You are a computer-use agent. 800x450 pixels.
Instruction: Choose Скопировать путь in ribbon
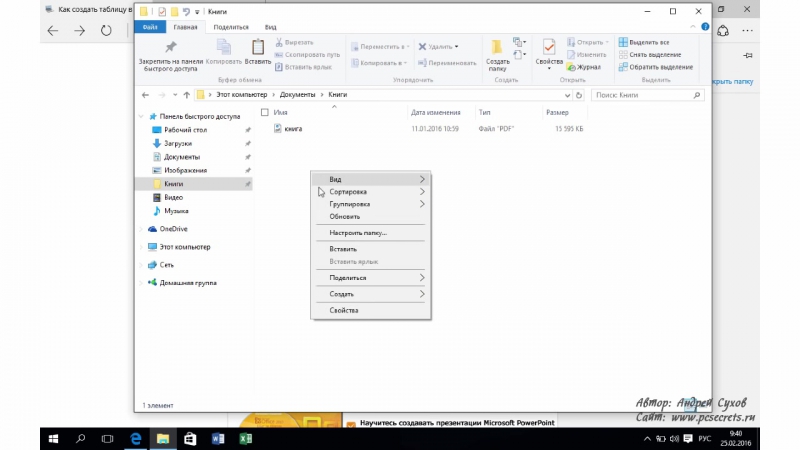(307, 55)
